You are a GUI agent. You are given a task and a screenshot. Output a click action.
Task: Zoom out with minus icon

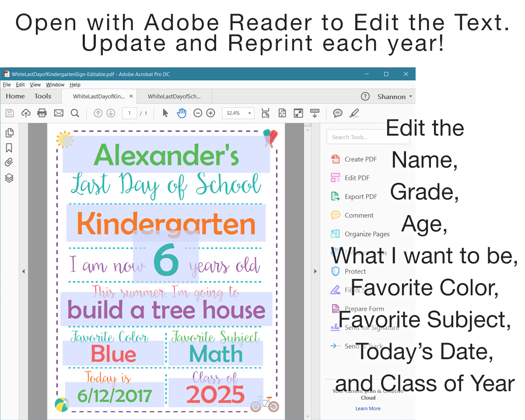[x=198, y=113]
